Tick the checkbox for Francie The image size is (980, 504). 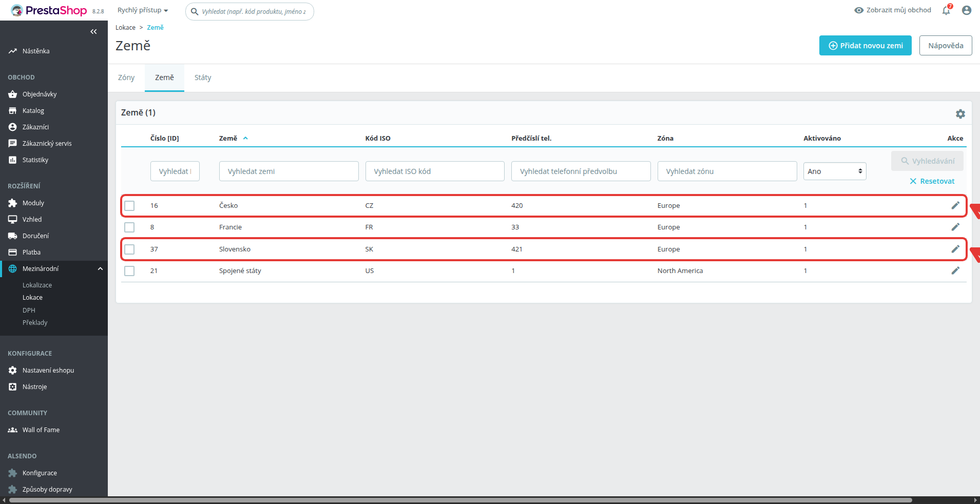[x=129, y=227]
